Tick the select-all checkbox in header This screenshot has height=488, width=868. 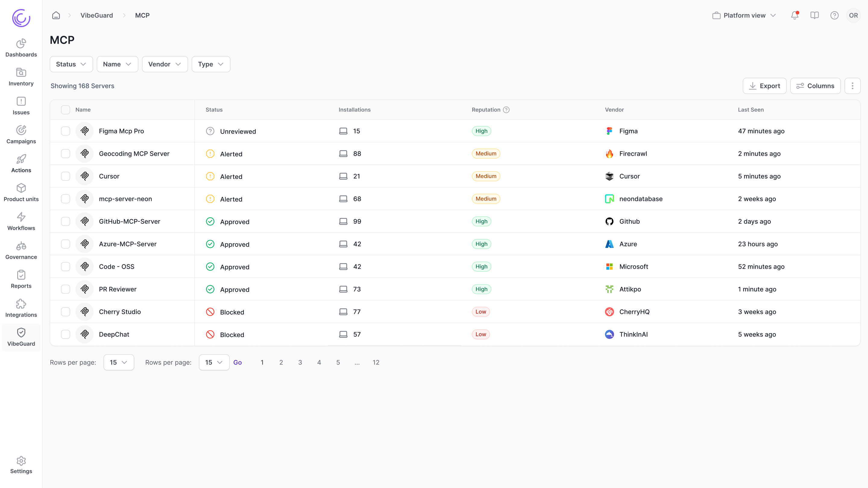[x=65, y=110]
